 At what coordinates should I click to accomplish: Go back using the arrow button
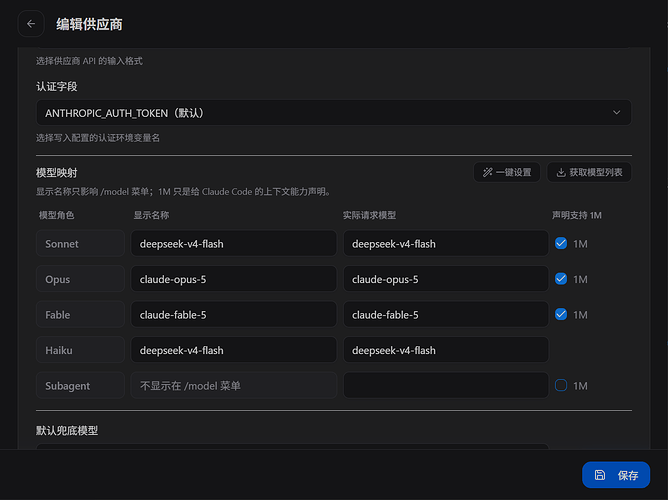tap(31, 24)
